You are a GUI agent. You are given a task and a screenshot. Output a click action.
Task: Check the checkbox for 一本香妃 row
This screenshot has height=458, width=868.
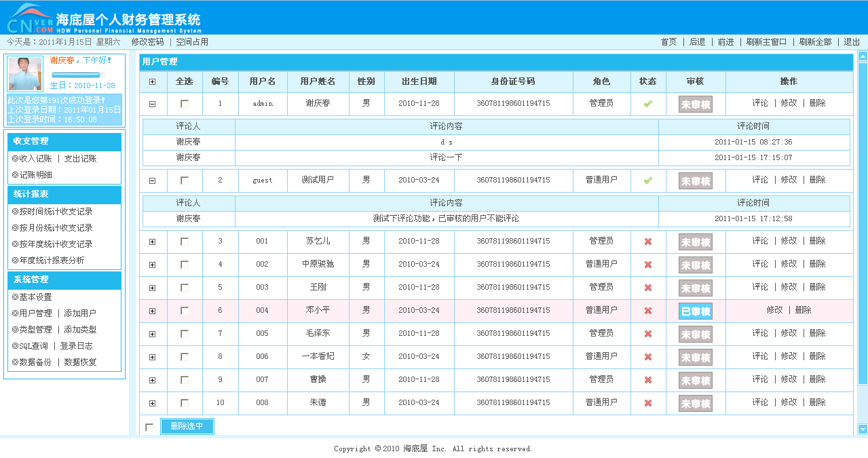pyautogui.click(x=185, y=357)
